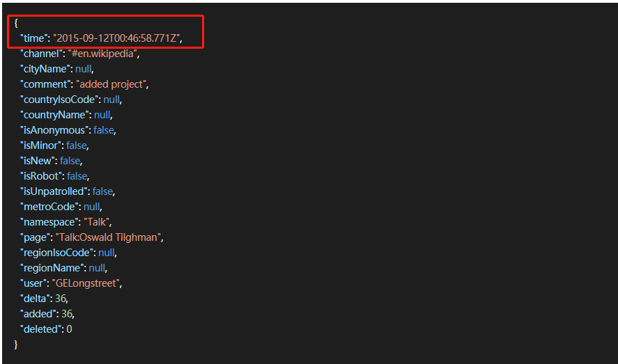Screen dimensions: 618x364
Task: Click the "cityName" key
Action: 45,68
